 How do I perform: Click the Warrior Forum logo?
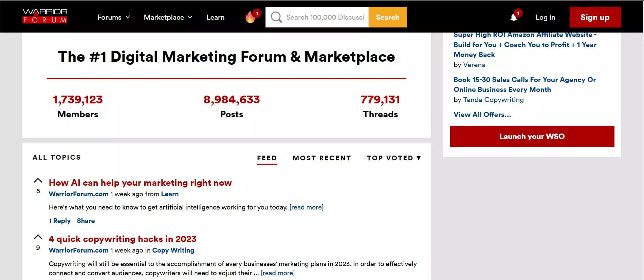click(x=44, y=17)
